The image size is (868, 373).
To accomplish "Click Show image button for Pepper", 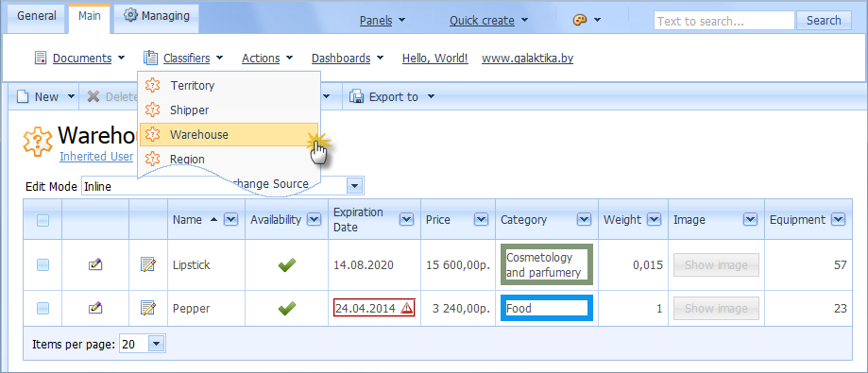I will 716,308.
